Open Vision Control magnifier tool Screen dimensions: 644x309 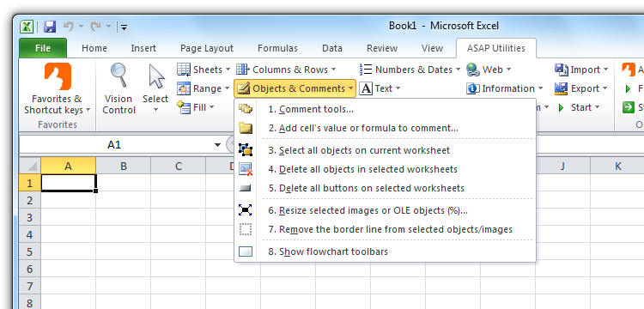[x=118, y=88]
